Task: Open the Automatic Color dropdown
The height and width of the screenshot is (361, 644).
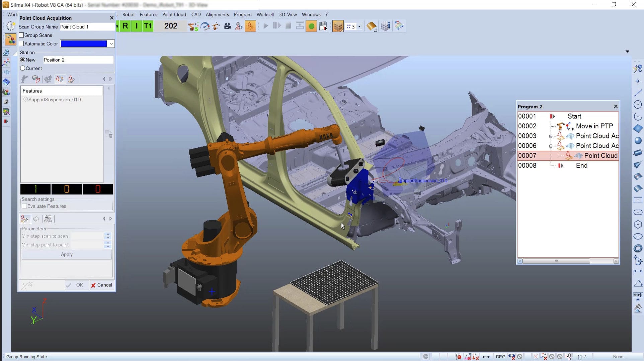Action: click(111, 43)
